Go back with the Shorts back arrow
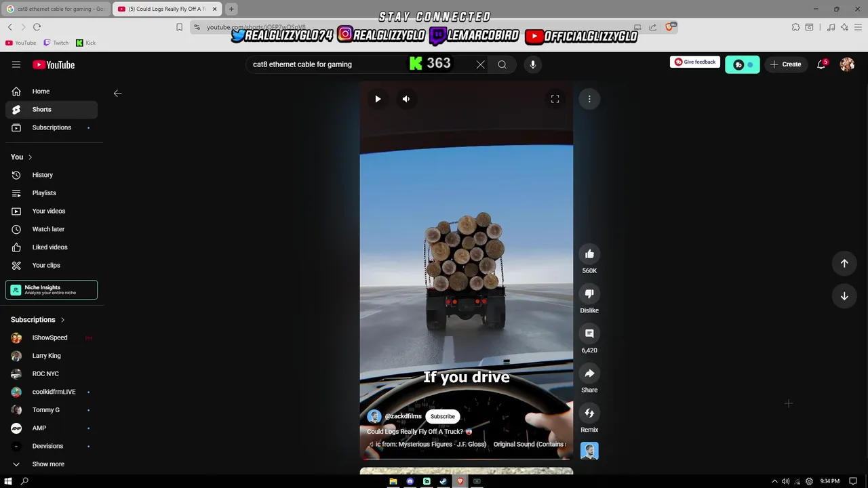The image size is (868, 488). click(x=117, y=94)
